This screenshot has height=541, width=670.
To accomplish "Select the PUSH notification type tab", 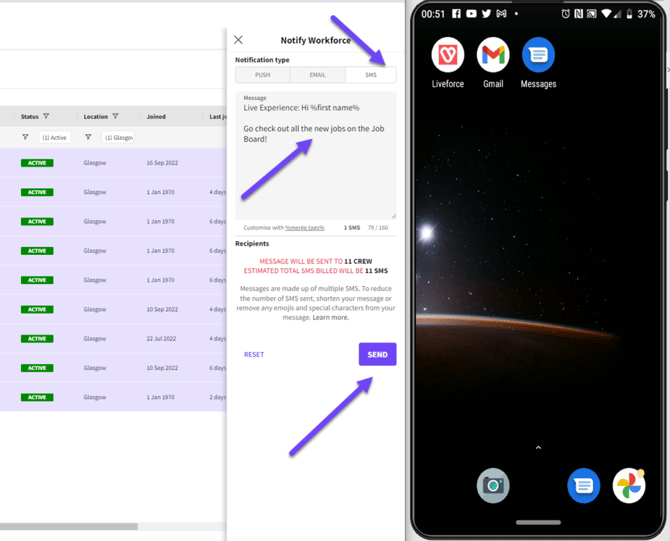I will [x=262, y=75].
